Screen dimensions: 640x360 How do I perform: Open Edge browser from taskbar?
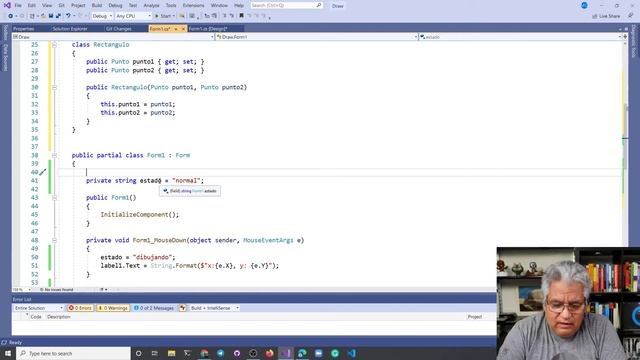click(x=302, y=353)
